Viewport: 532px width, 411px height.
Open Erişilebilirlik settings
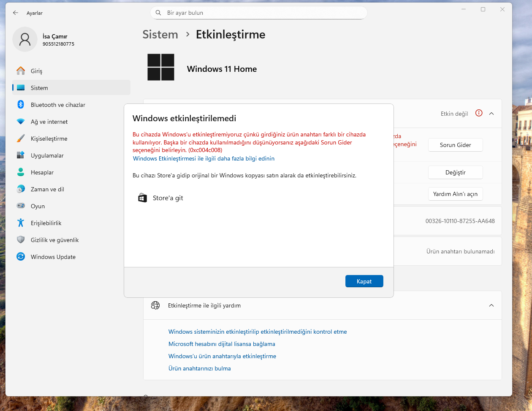[x=71, y=223]
